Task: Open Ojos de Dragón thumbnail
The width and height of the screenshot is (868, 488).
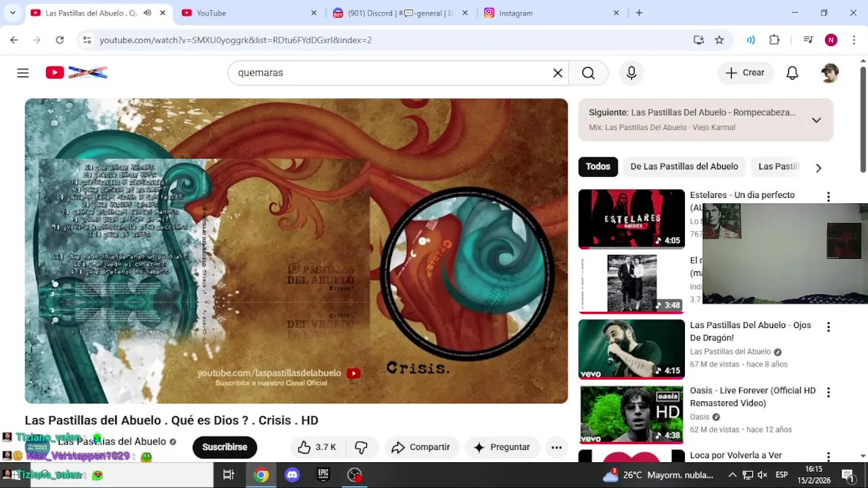Action: coord(631,349)
